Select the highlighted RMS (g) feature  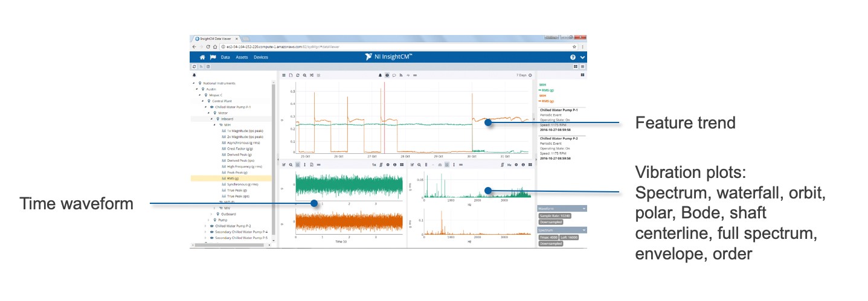coord(232,179)
